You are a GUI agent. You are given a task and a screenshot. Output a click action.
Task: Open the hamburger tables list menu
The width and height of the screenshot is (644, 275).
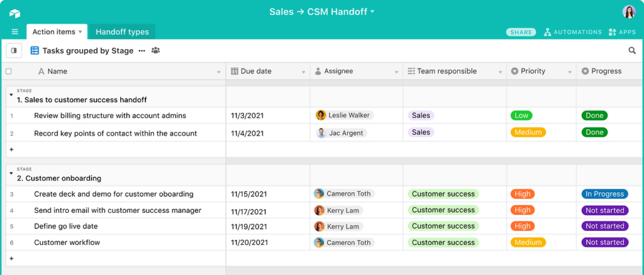(x=14, y=32)
